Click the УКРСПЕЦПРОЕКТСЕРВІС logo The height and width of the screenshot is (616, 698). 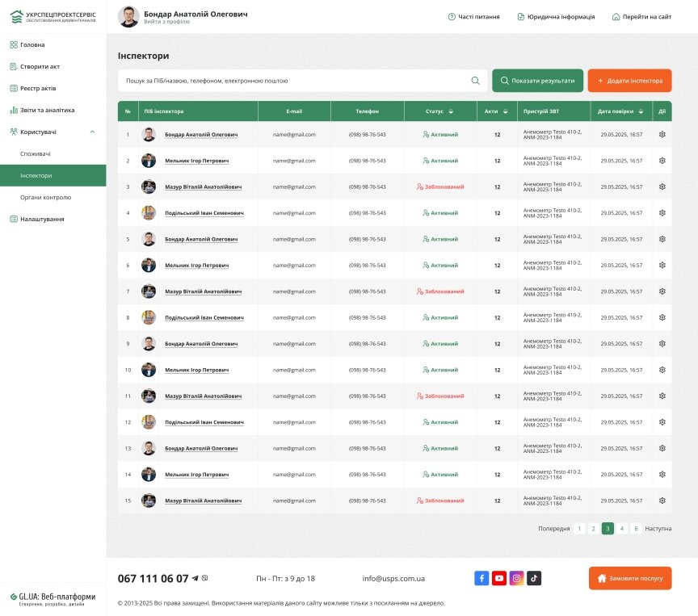coord(53,17)
